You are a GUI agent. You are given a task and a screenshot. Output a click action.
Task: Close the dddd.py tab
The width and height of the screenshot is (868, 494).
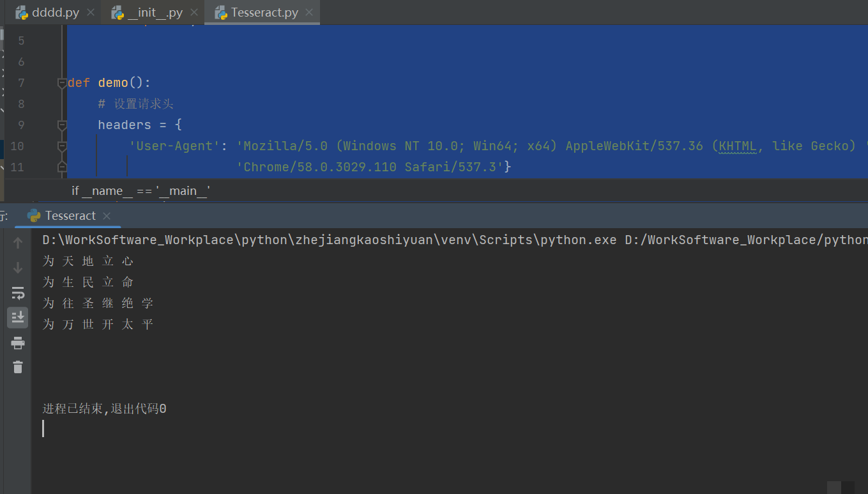pos(91,13)
